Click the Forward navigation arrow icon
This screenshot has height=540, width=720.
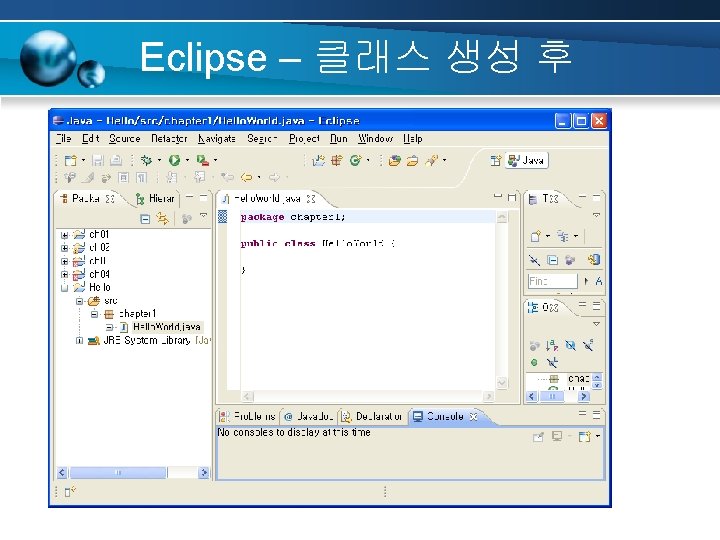[274, 177]
